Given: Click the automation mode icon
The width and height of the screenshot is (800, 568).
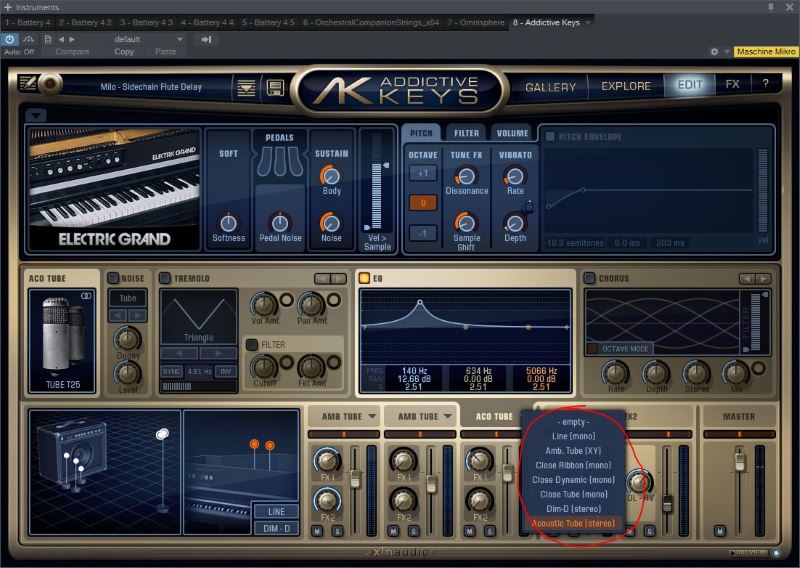Looking at the screenshot, I should 29,39.
